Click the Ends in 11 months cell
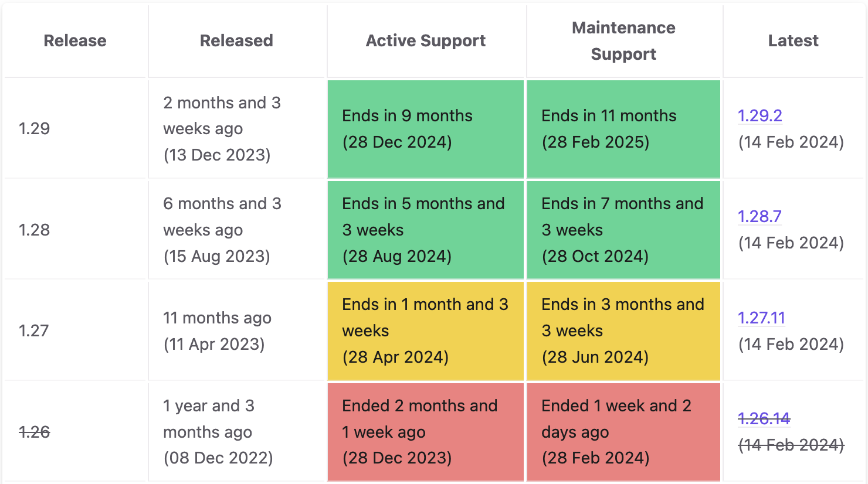Viewport: 868px width, 484px height. 623,129
